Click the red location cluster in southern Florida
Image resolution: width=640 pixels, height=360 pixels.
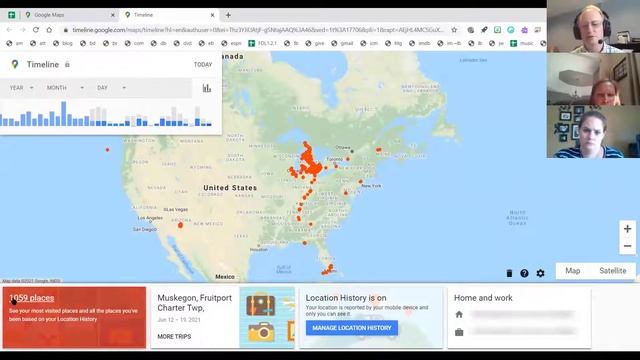(328, 270)
